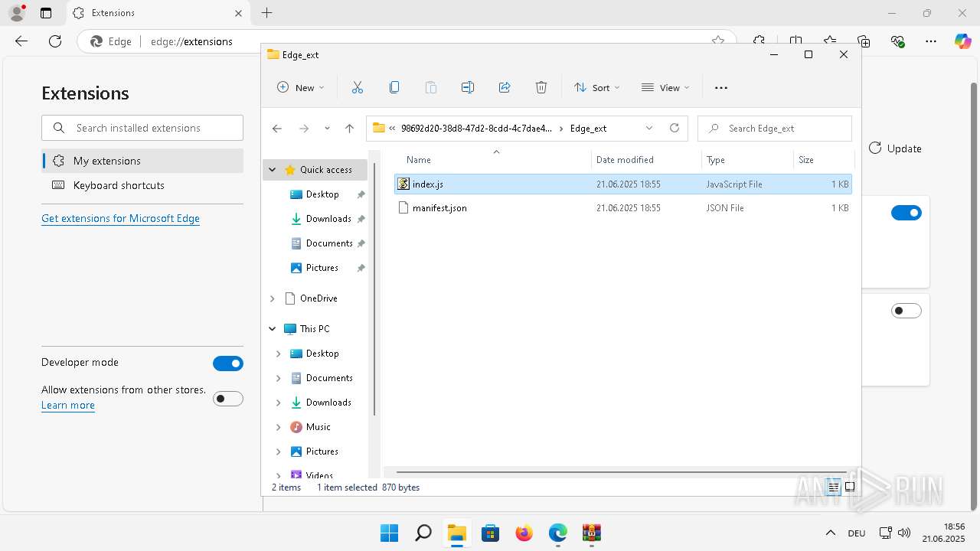Open Windows Start button
Screen dimensions: 980x551
tap(389, 533)
